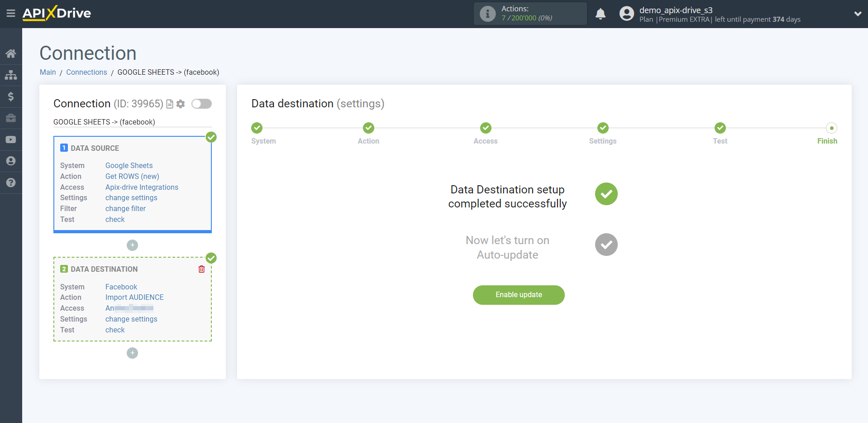Click change settings in Data Source
Screen dimensions: 868x423
click(131, 197)
